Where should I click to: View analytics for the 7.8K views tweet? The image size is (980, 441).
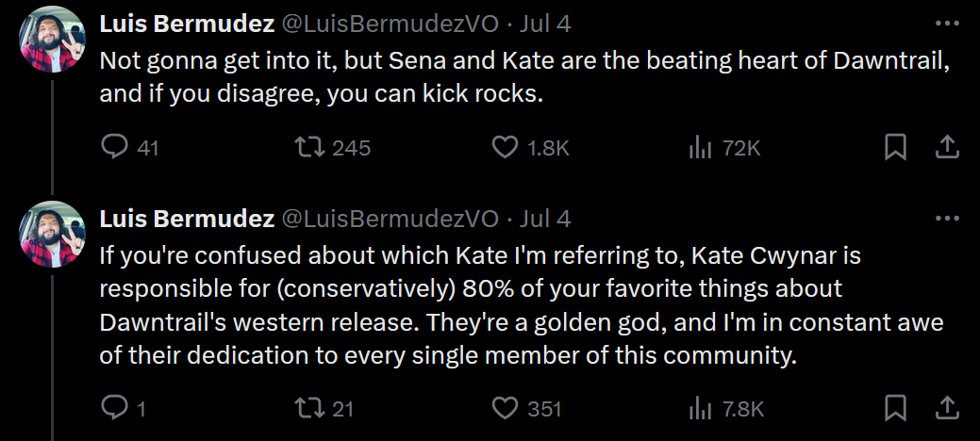point(700,408)
